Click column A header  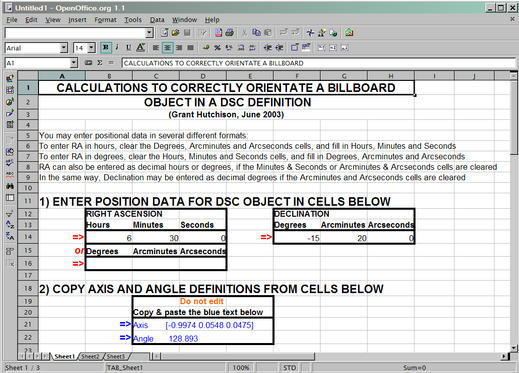(62, 76)
